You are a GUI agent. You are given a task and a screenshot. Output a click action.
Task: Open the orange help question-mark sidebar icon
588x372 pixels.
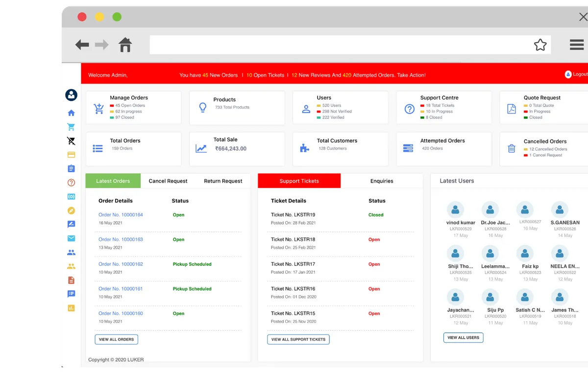point(71,183)
